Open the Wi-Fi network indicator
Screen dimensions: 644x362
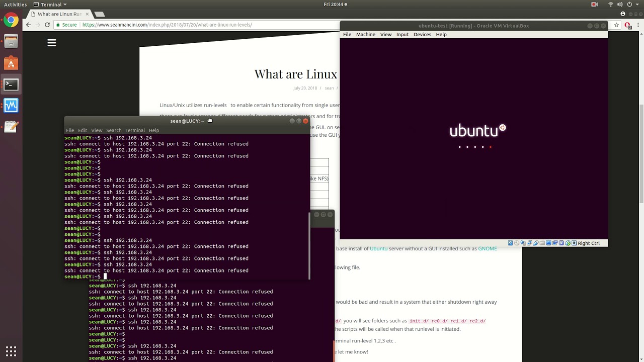[x=611, y=5]
